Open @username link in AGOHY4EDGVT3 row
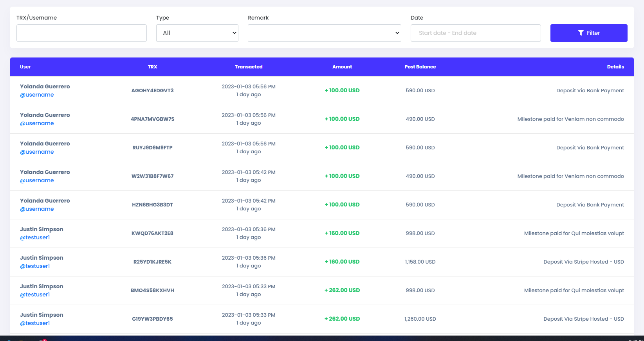The height and width of the screenshot is (341, 644). (x=37, y=95)
